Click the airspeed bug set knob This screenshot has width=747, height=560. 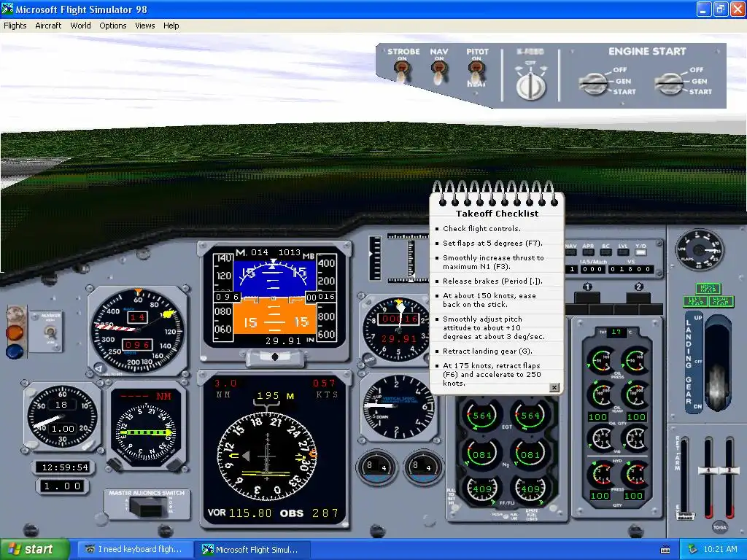(99, 367)
